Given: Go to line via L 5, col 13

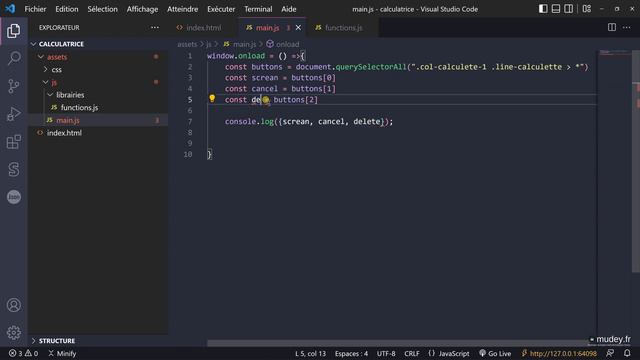Looking at the screenshot, I should pyautogui.click(x=311, y=353).
